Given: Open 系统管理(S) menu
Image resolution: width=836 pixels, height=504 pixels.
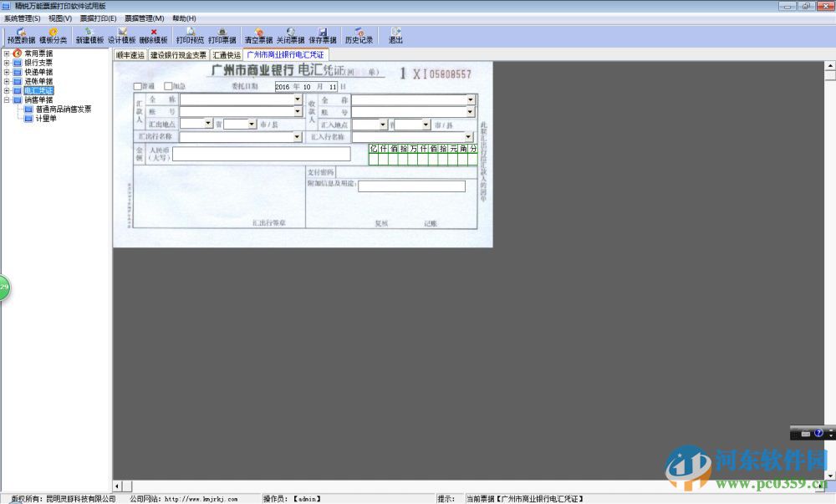Looking at the screenshot, I should click(22, 18).
